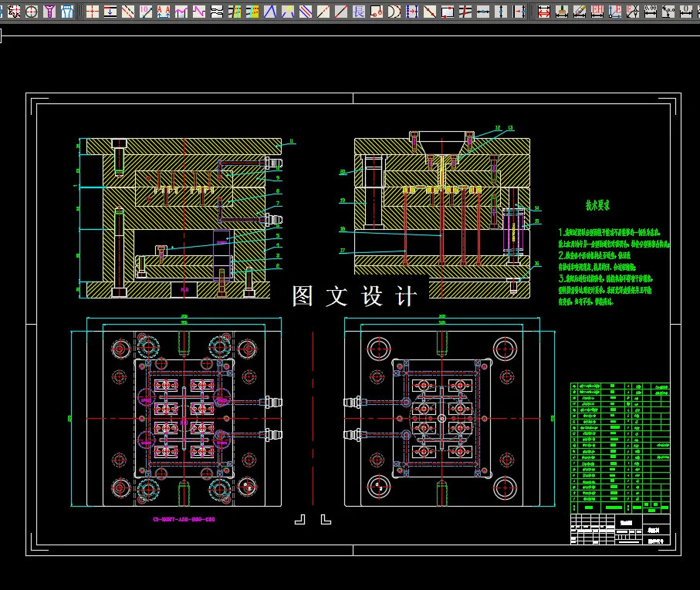Select the rectangle with red corner squares icon
Image resolution: width=700 pixels, height=590 pixels.
(x=448, y=11)
